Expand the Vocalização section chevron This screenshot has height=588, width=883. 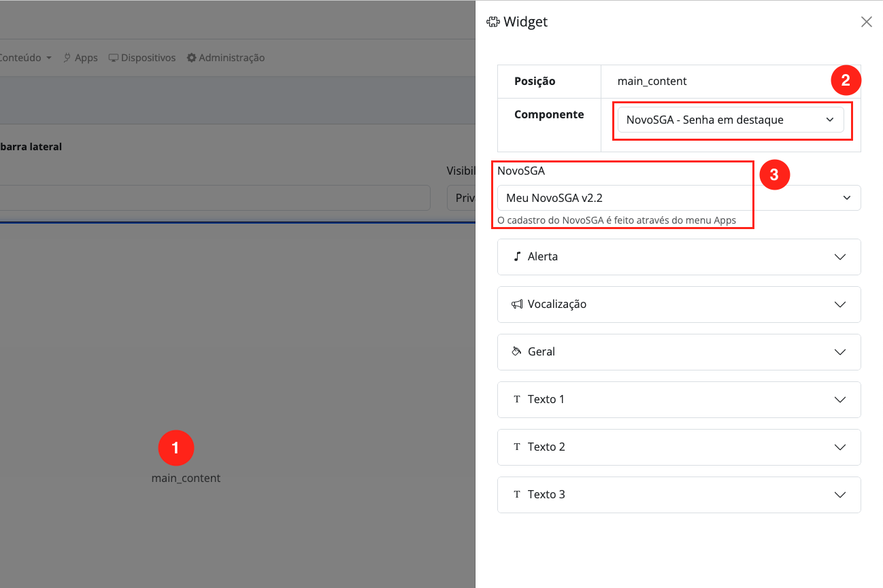click(839, 305)
